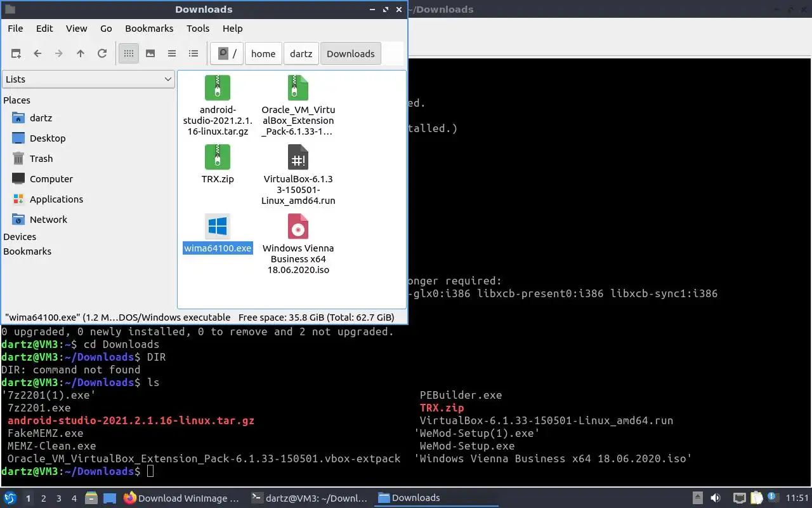Click 'PEBuilder.exe' in terminal listing
812x508 pixels.
click(x=461, y=395)
